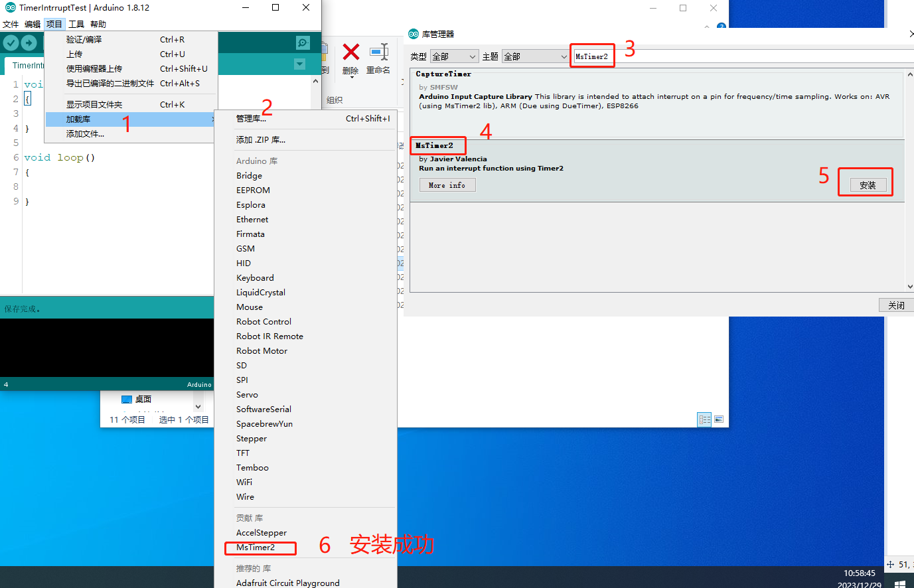Select the 桌面 item in Explorer
The height and width of the screenshot is (588, 914).
[x=137, y=400]
